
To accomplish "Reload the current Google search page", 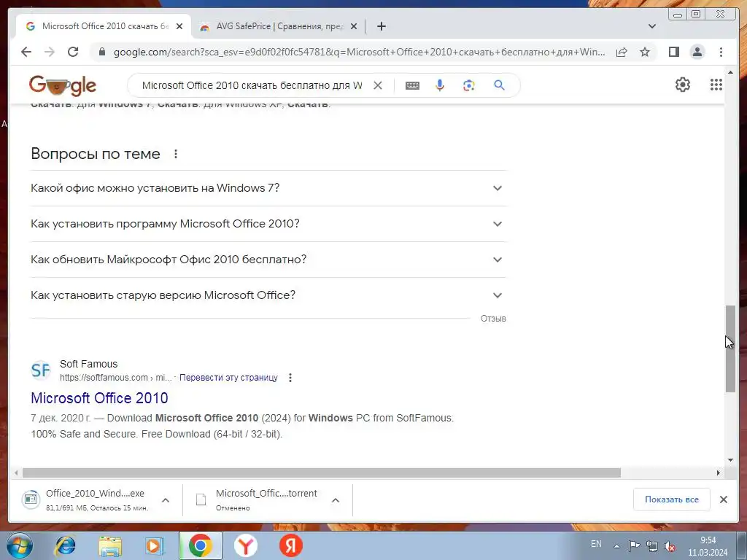I will pyautogui.click(x=73, y=52).
